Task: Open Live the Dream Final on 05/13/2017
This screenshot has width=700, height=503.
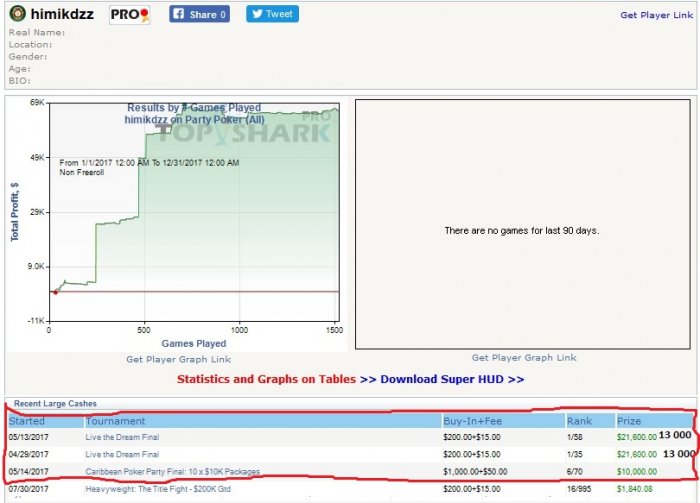Action: point(122,437)
